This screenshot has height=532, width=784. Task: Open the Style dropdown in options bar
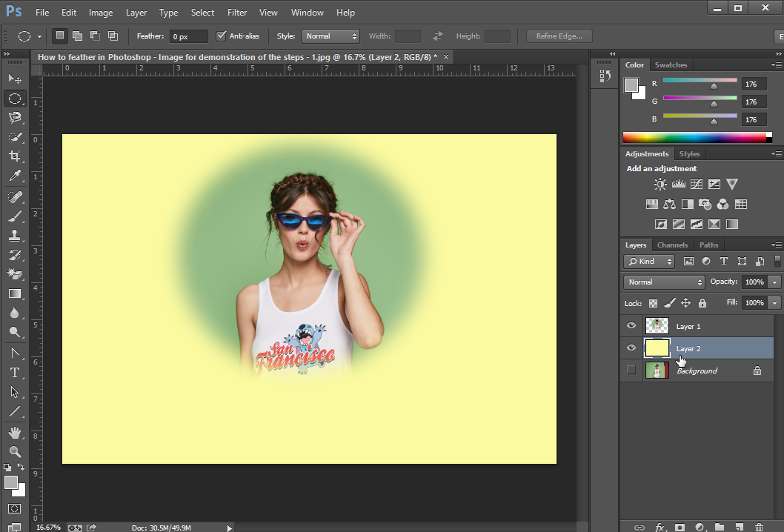tap(330, 36)
